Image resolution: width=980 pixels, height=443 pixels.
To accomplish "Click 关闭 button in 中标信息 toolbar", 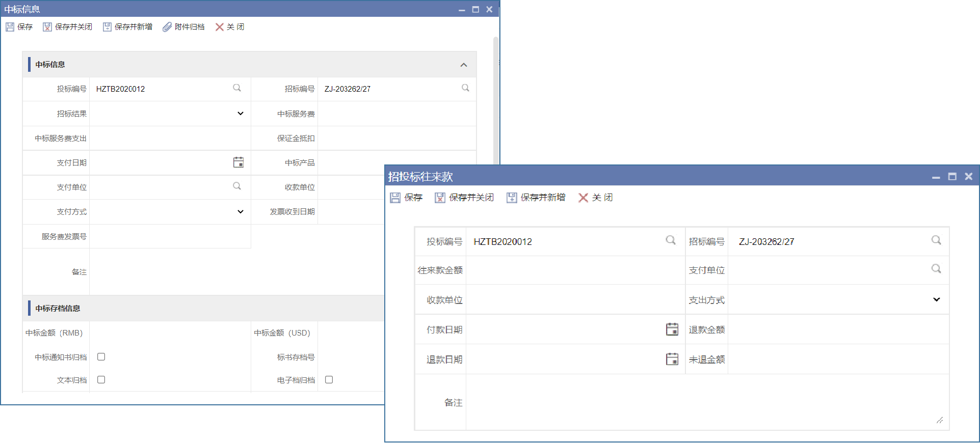I will pyautogui.click(x=230, y=27).
